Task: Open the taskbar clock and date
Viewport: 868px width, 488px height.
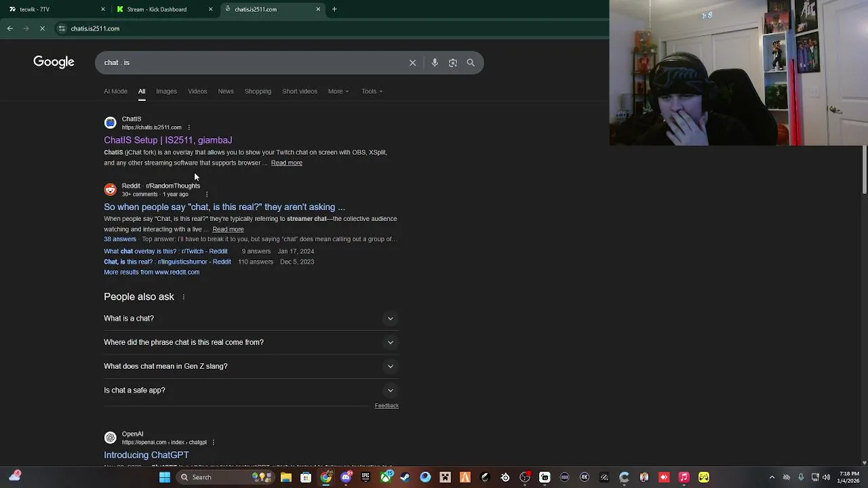Action: pyautogui.click(x=849, y=477)
